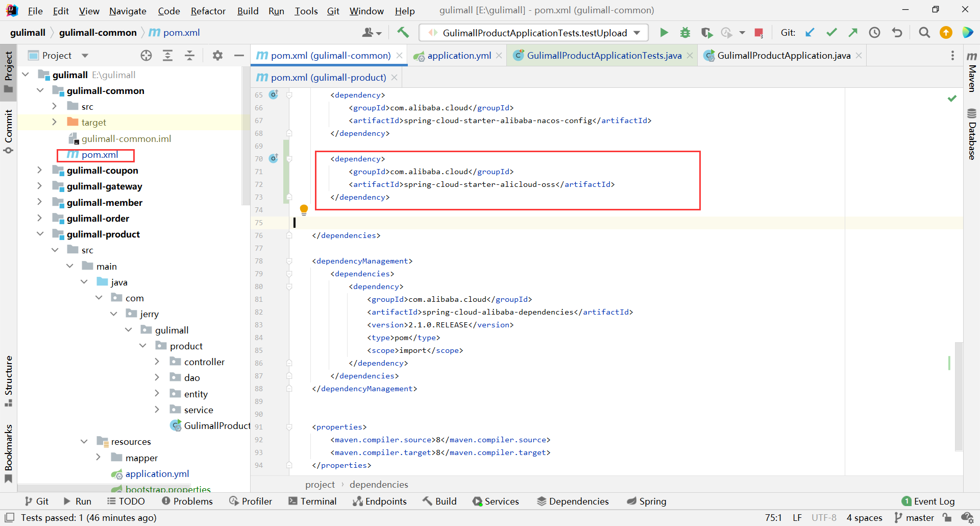Viewport: 980px width, 526px height.
Task: Click the editor vertical scrollbar thumb
Action: pos(959,396)
